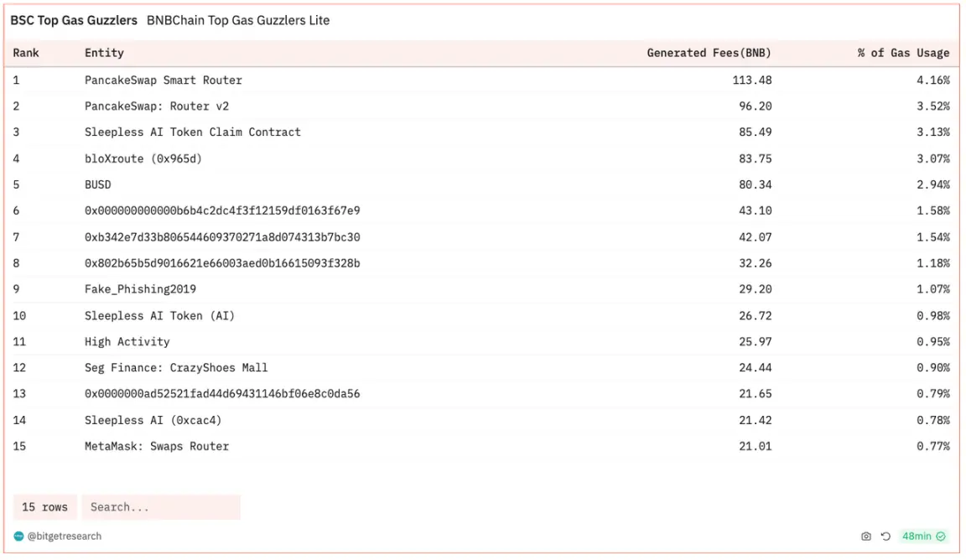Select the Seg Finance: CrazyShoes Mall row
The width and height of the screenshot is (966, 560).
coord(176,368)
